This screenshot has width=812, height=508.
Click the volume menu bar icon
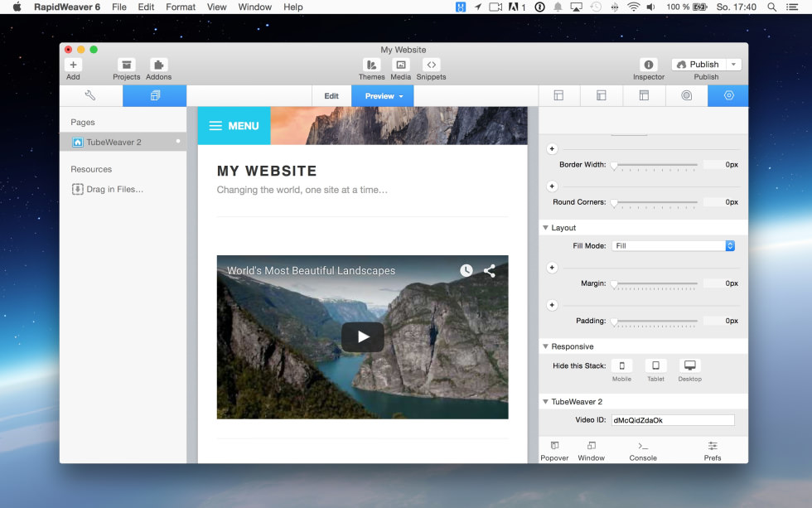(651, 7)
